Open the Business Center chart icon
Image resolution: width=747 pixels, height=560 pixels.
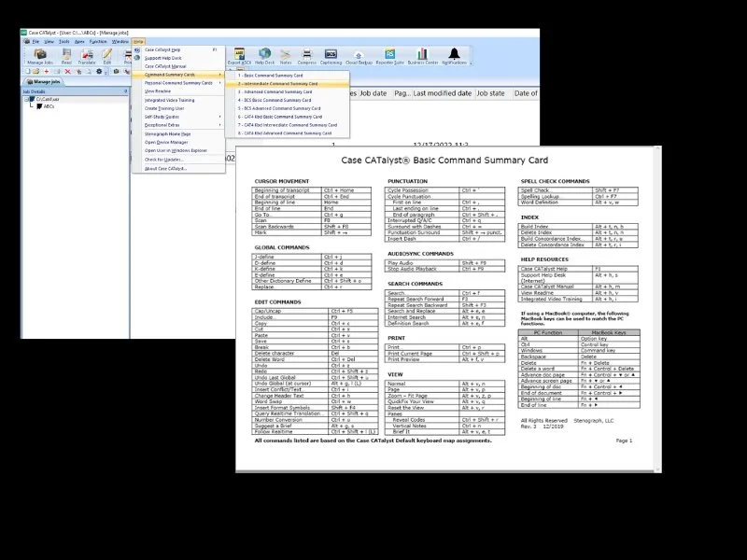point(423,56)
